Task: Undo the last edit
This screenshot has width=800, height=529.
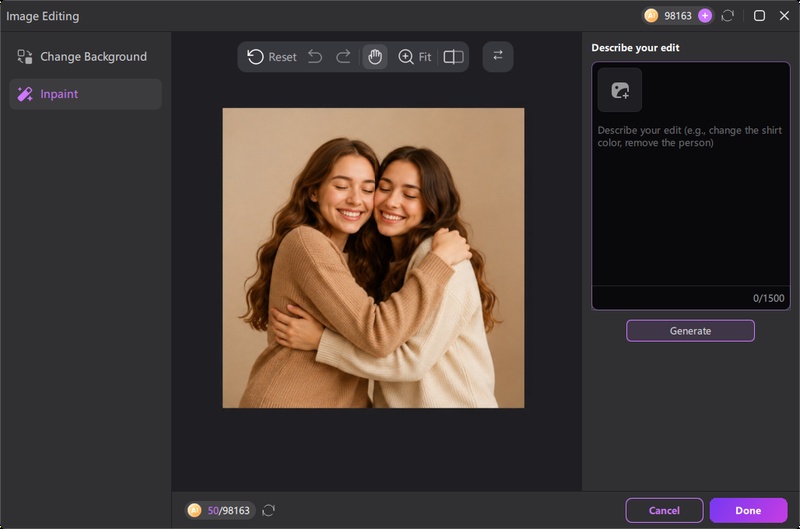Action: (315, 57)
